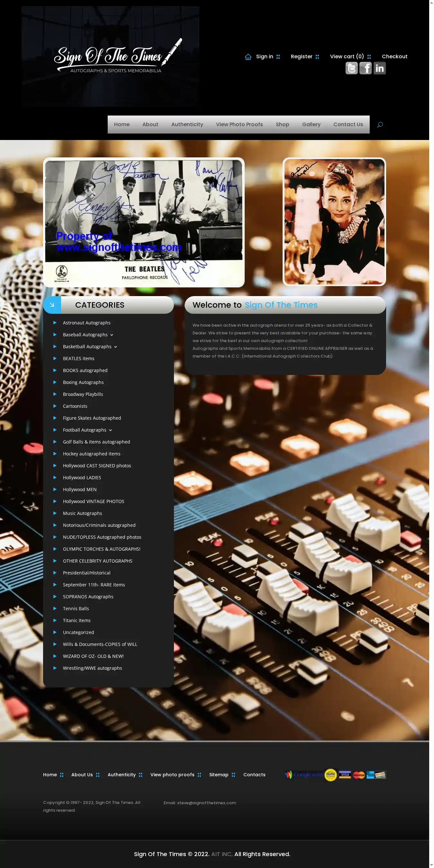The height and width of the screenshot is (868, 434).
Task: Expand the Baseball Autographs submenu arrow
Action: pyautogui.click(x=112, y=335)
